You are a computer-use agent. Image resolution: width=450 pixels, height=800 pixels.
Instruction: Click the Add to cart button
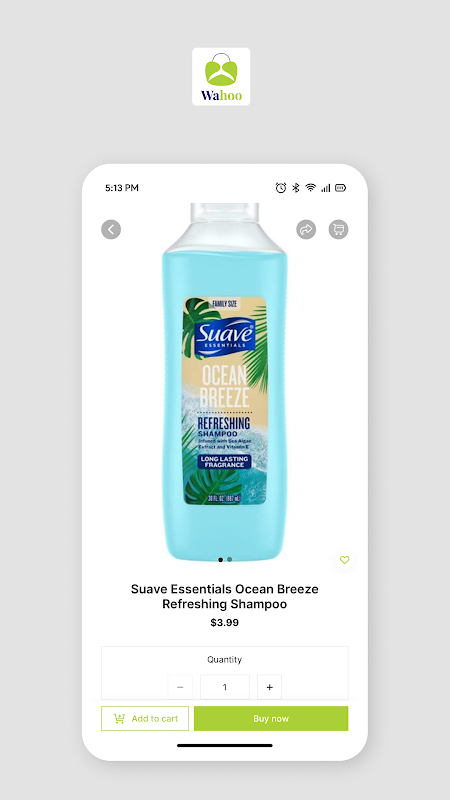tap(145, 718)
